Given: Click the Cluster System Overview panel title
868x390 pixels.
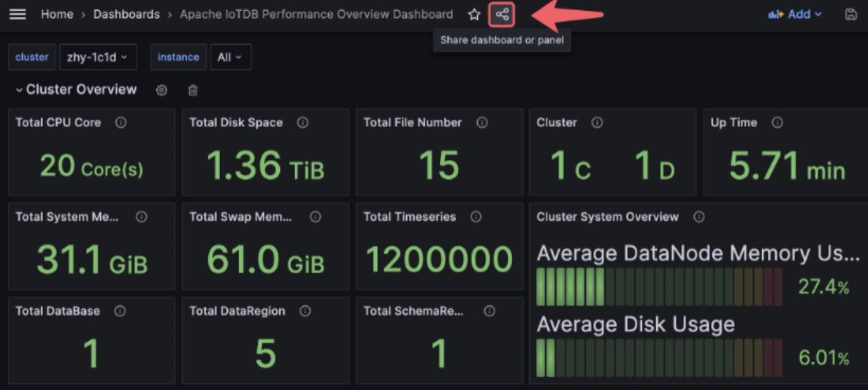Looking at the screenshot, I should tap(607, 217).
